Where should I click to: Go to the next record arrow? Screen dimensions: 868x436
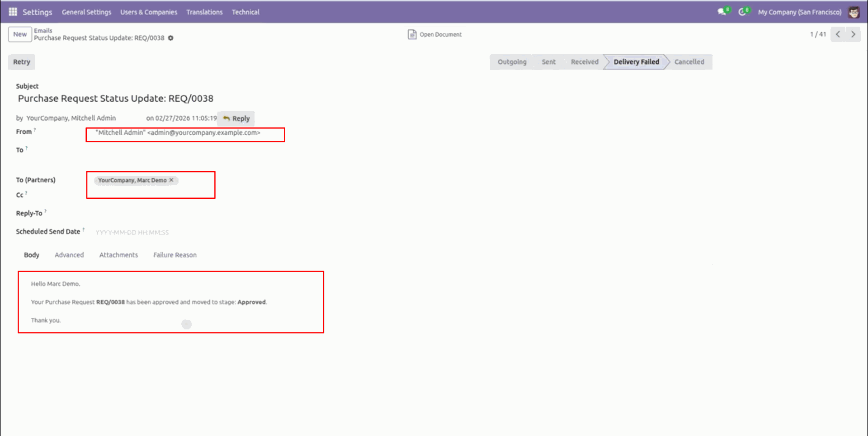853,34
